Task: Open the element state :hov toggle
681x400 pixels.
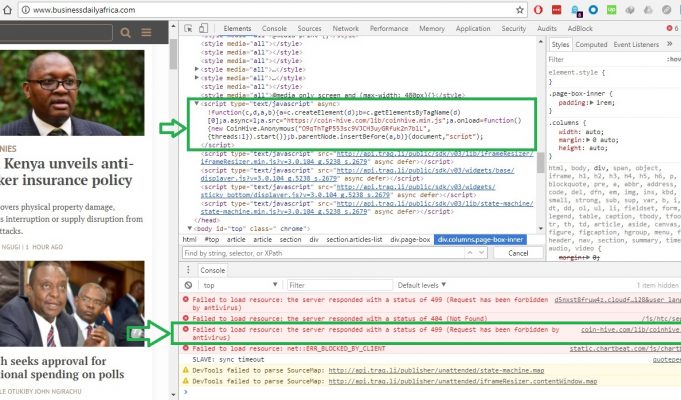Action: pyautogui.click(x=674, y=60)
